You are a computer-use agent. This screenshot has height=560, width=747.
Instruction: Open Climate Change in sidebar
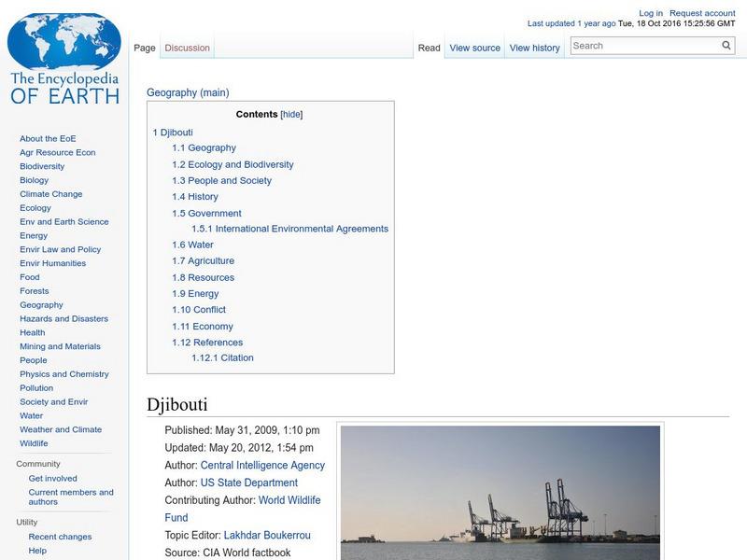51,194
